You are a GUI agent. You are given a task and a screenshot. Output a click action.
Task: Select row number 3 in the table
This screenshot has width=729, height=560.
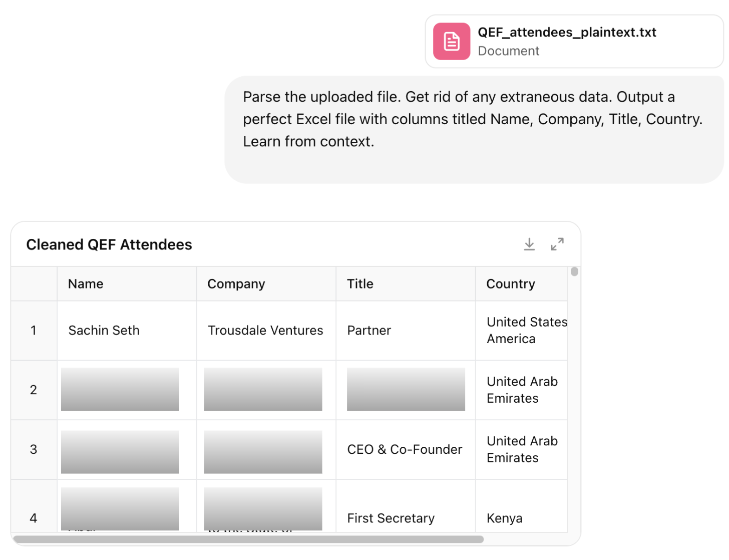pos(34,449)
